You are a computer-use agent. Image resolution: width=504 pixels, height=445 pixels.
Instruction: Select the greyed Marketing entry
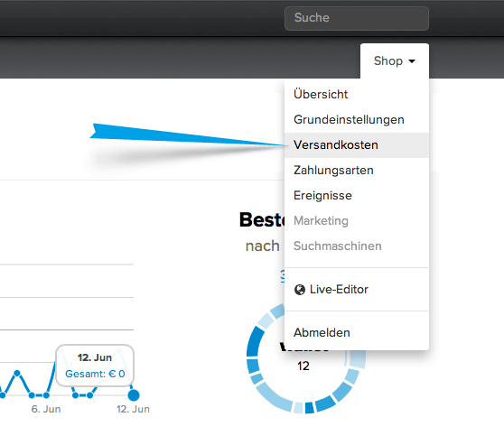(321, 221)
